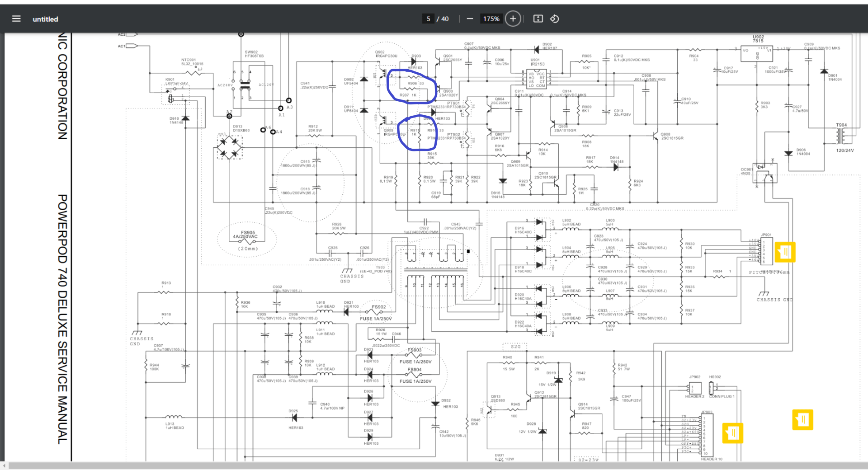Click the 'R942 51 7W' resistor label
This screenshot has width=868, height=470.
[x=623, y=367]
